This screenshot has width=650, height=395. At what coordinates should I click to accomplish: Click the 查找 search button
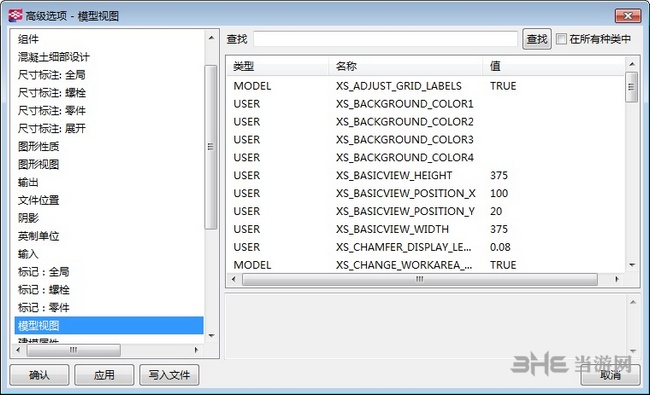[536, 39]
